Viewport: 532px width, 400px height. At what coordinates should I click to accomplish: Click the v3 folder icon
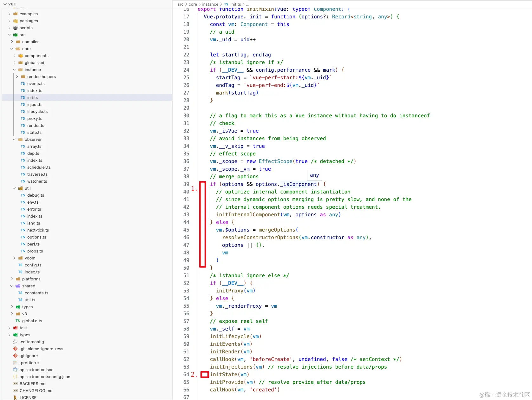point(18,314)
